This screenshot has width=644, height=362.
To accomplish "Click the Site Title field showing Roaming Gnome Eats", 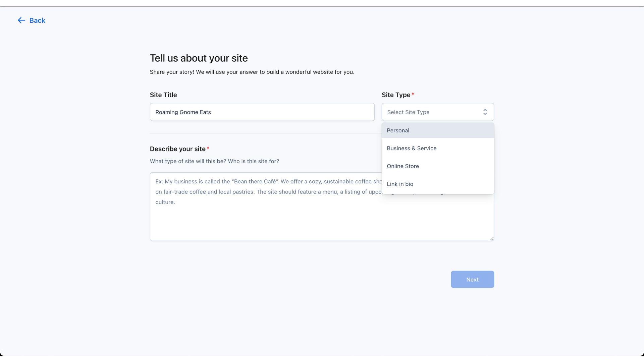I will [262, 112].
